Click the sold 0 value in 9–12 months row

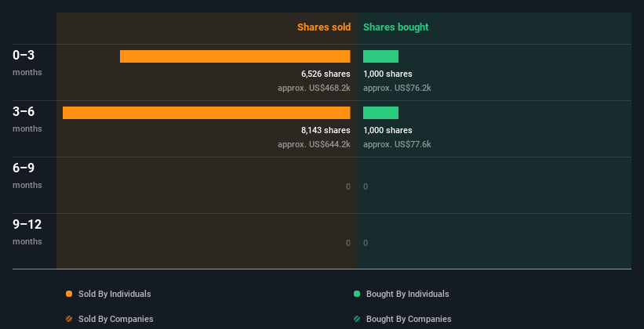click(348, 244)
